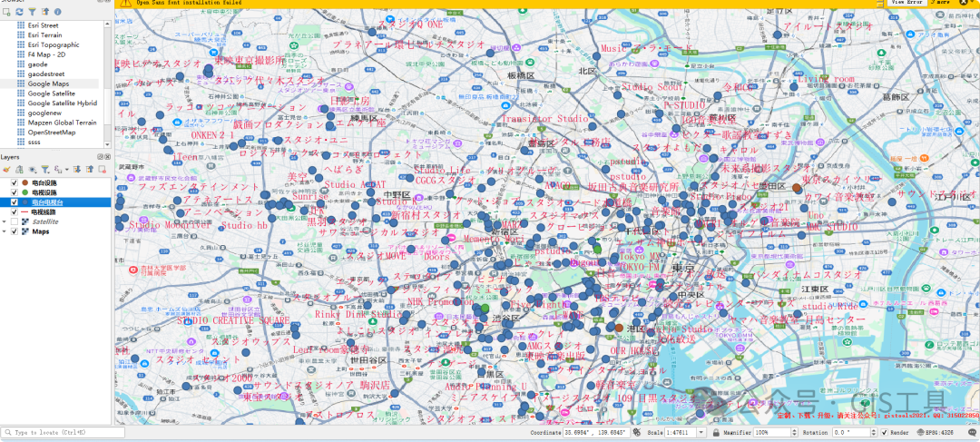Click the Add Selected Layers icon in Browser
The height and width of the screenshot is (442, 980).
coord(5,12)
